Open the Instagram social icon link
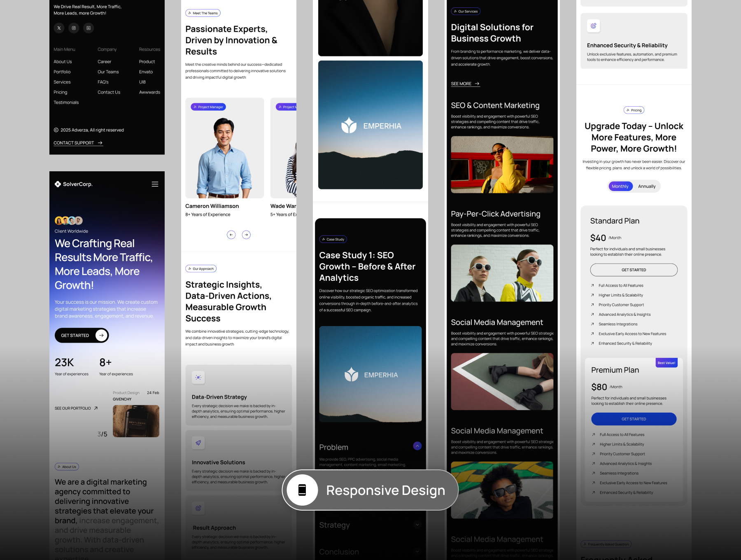 74,28
